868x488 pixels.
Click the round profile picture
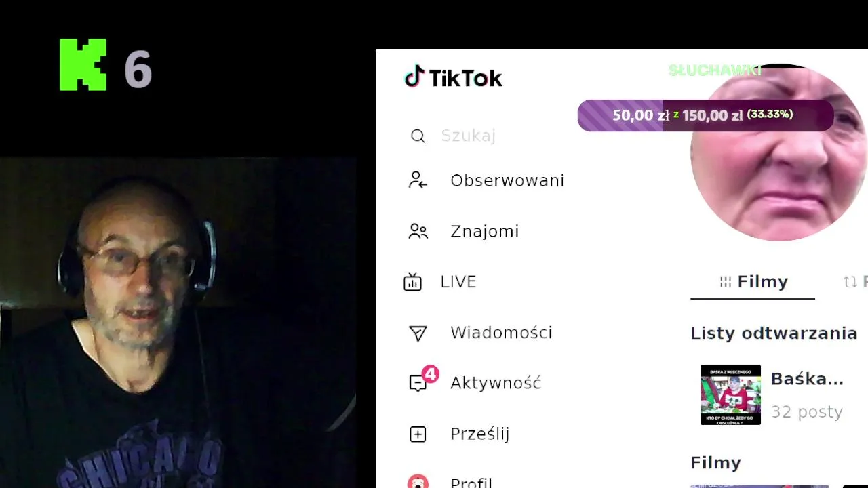[x=779, y=152]
